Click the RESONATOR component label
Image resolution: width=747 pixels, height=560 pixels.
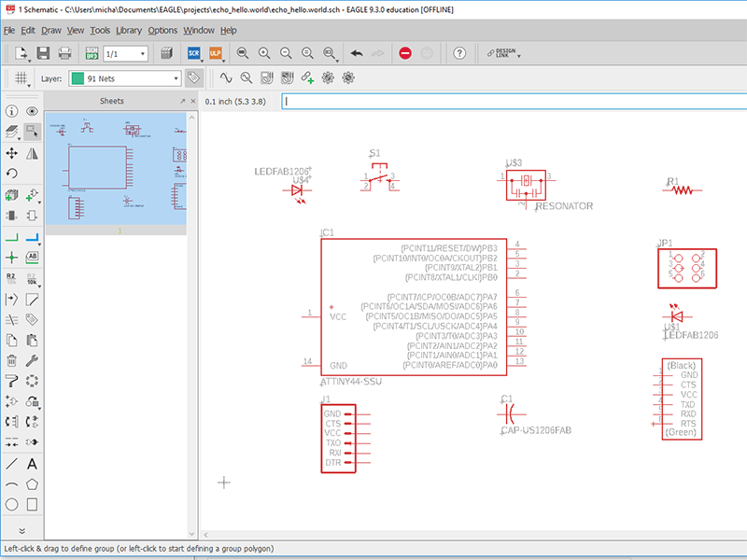[x=564, y=206]
